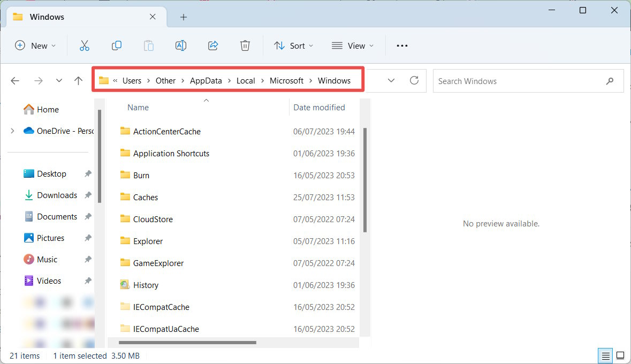
Task: Open the View menu
Action: point(352,45)
